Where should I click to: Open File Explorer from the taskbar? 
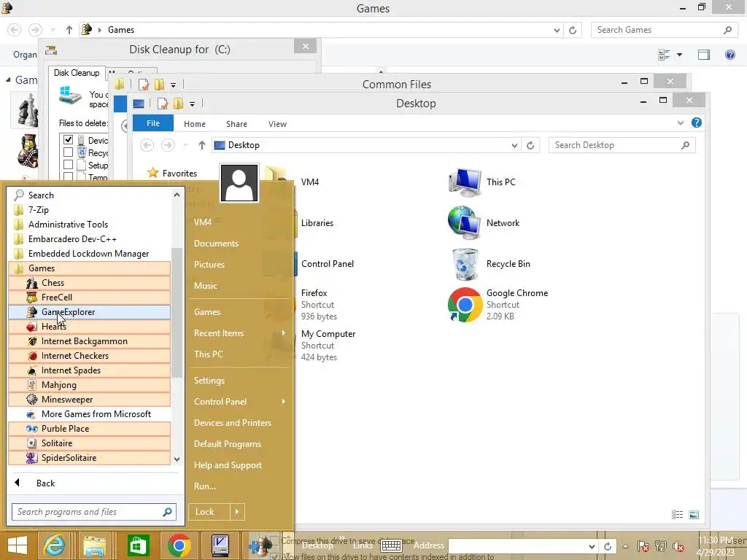coord(95,545)
